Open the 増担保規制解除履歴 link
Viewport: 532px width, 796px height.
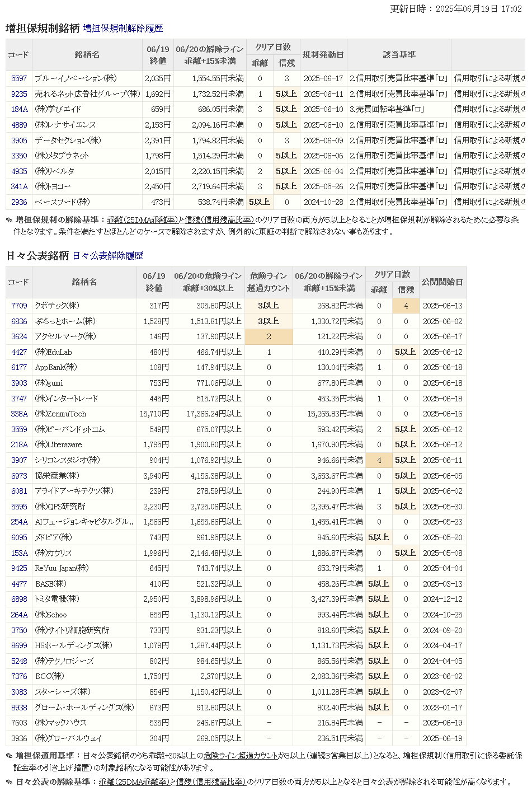pos(123,28)
